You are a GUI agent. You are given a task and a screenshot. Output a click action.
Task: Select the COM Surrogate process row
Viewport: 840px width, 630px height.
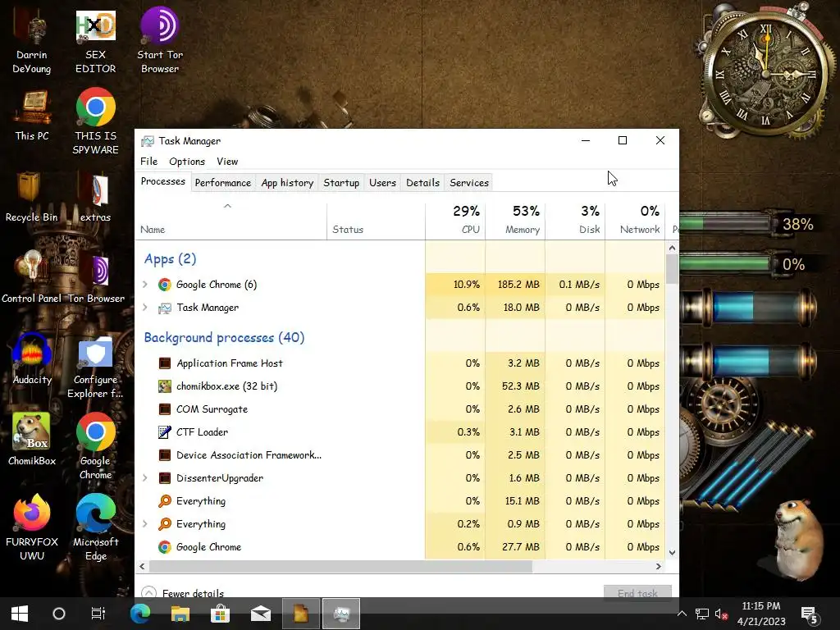400,409
